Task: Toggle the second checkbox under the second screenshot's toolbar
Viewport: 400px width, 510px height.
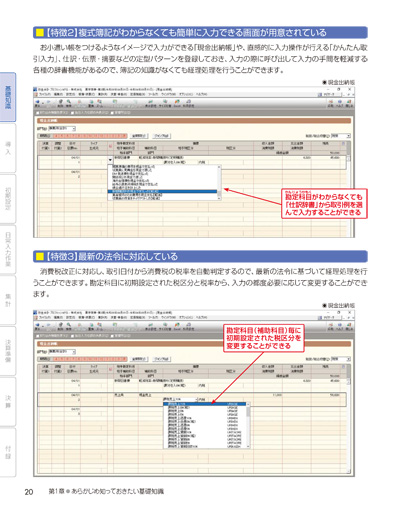Action: point(73,336)
